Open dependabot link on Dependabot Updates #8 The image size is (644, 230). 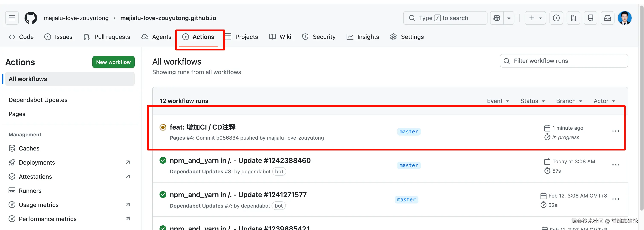point(256,171)
